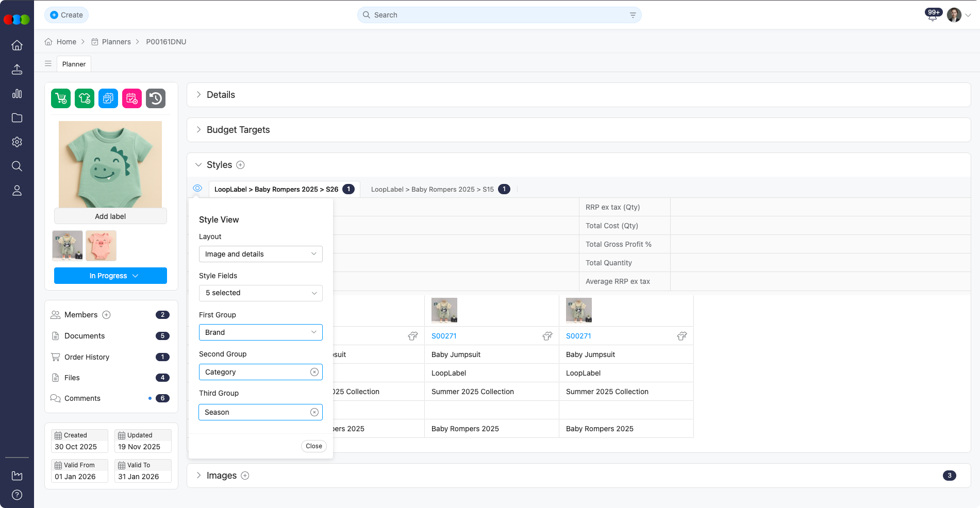Screen dimensions: 980x508
Task: Select the pink romper thumbnail
Action: pyautogui.click(x=101, y=246)
